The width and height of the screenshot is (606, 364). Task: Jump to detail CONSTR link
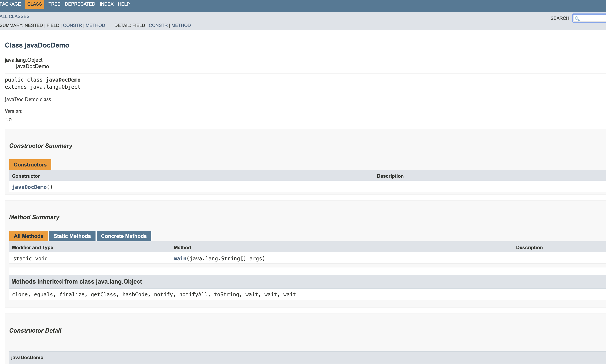[158, 25]
